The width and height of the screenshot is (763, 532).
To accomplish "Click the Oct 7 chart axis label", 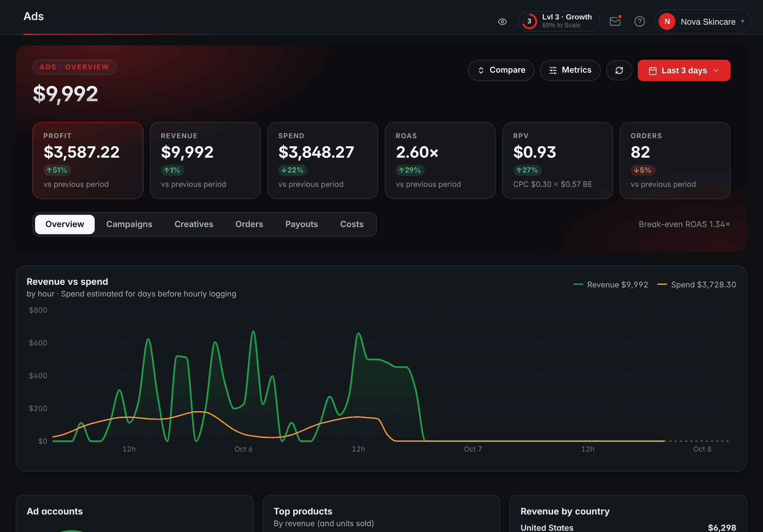I will pos(473,449).
